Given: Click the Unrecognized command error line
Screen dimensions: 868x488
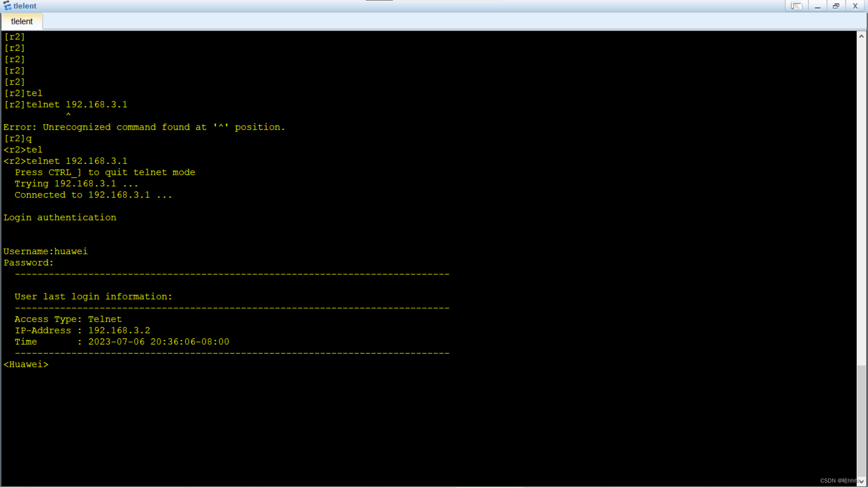Looking at the screenshot, I should click(144, 127).
